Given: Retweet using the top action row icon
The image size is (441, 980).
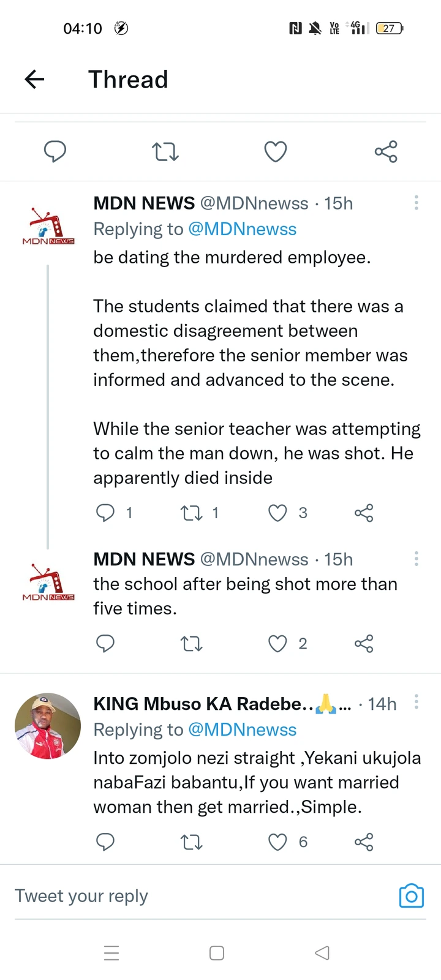Looking at the screenshot, I should click(165, 151).
